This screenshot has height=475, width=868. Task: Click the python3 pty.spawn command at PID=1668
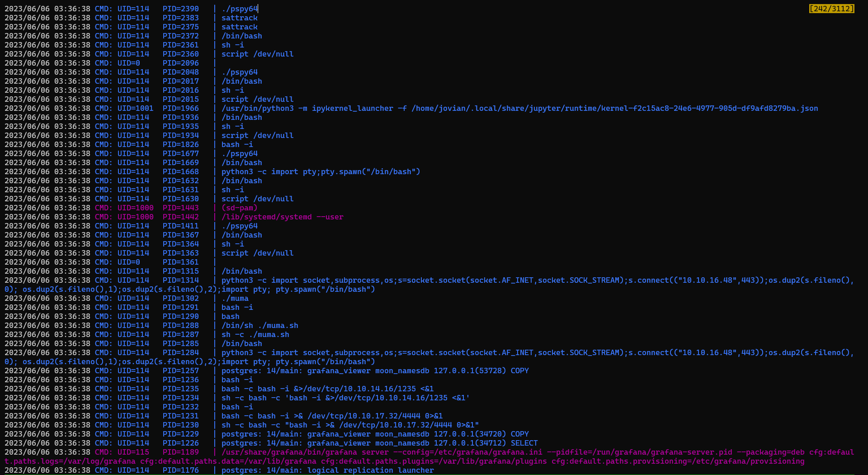(x=321, y=171)
